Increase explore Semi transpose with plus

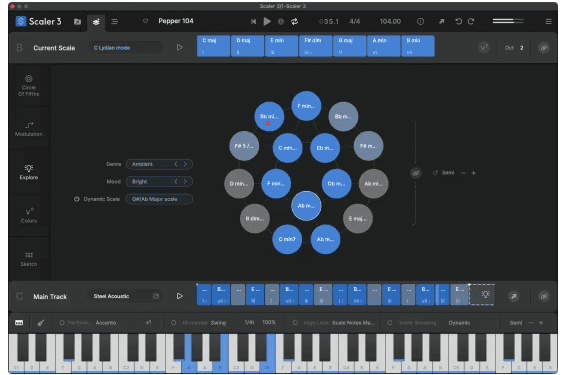[473, 173]
